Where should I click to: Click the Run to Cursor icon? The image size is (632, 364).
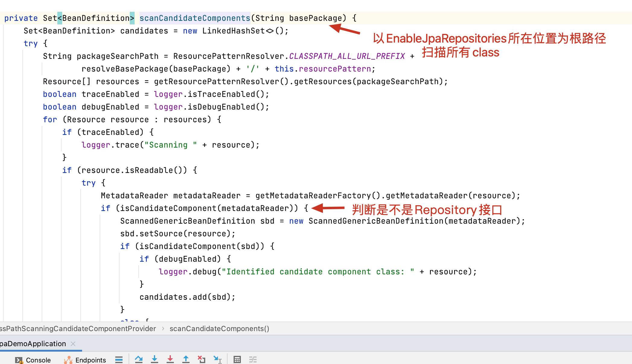(217, 359)
